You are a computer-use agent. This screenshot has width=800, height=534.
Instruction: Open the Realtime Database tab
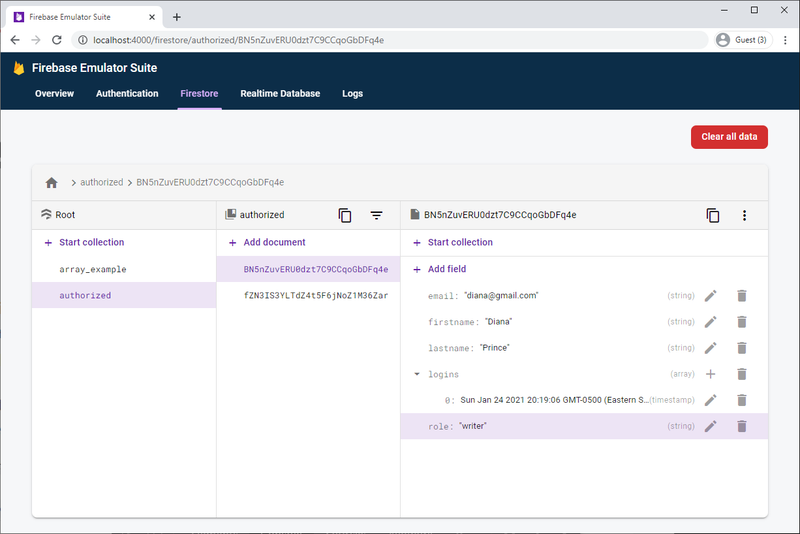point(280,94)
